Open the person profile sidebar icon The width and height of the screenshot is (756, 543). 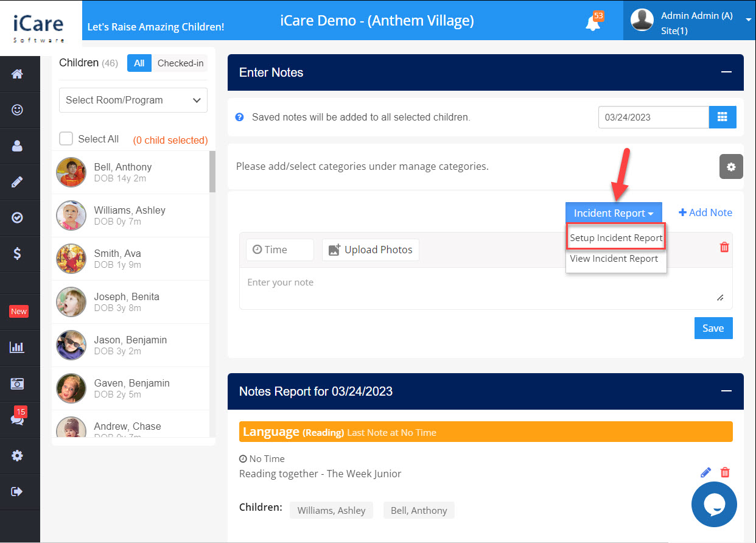pyautogui.click(x=18, y=146)
